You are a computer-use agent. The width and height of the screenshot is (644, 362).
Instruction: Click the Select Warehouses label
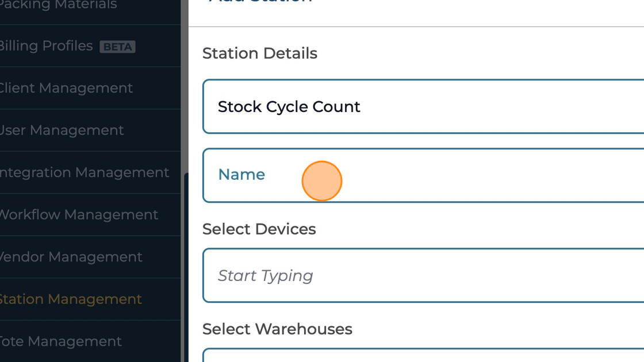(277, 329)
